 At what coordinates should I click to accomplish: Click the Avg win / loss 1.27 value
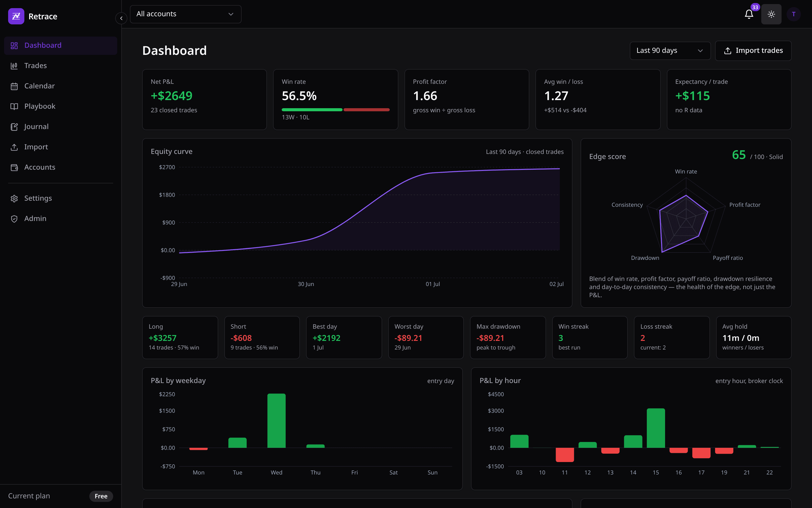(556, 96)
